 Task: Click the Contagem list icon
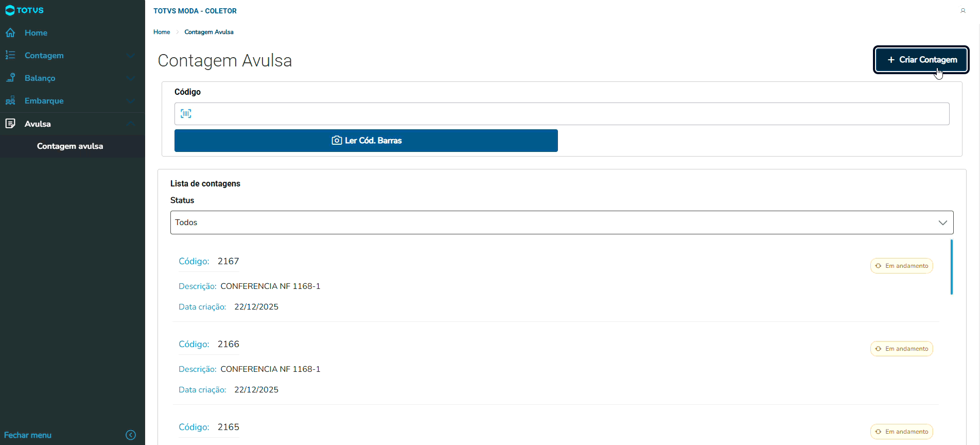pyautogui.click(x=10, y=55)
